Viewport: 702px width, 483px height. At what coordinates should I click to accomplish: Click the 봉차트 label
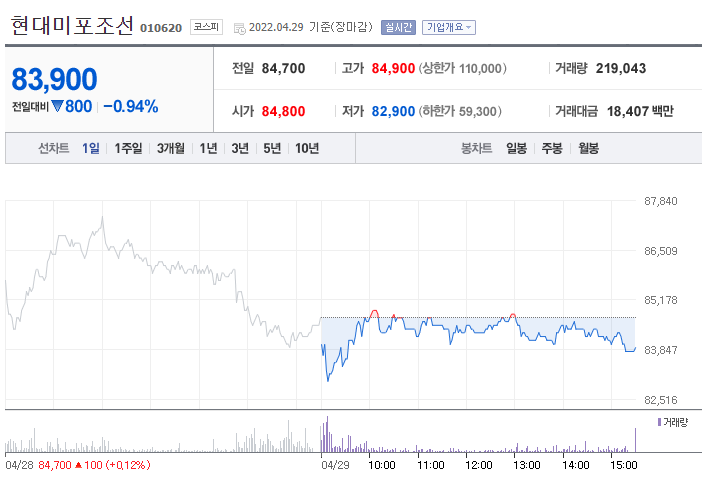[476, 148]
